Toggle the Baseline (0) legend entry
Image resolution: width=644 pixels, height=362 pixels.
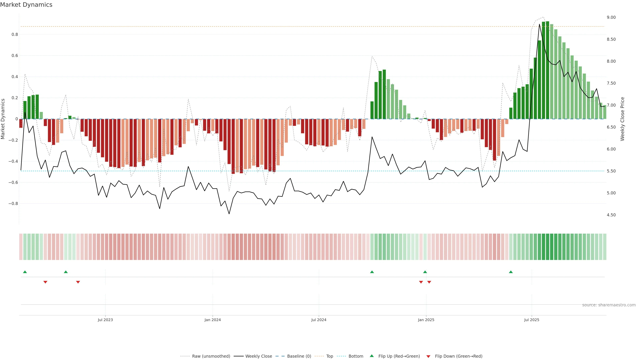point(299,356)
